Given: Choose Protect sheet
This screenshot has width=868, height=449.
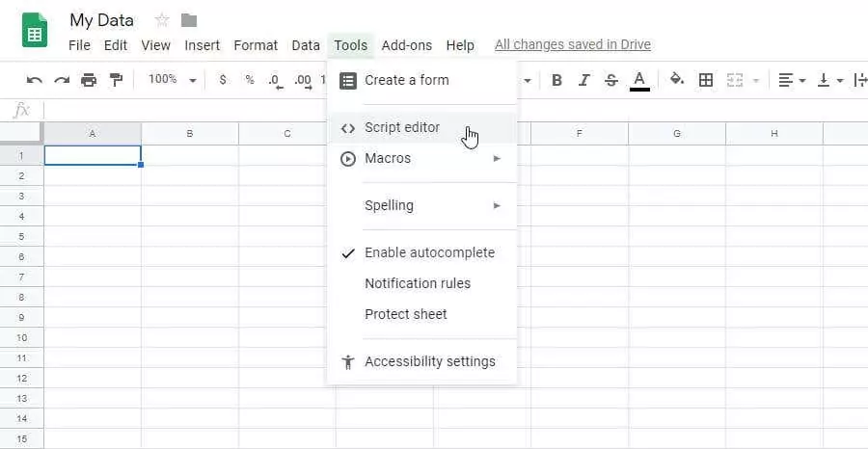Looking at the screenshot, I should (421, 315).
